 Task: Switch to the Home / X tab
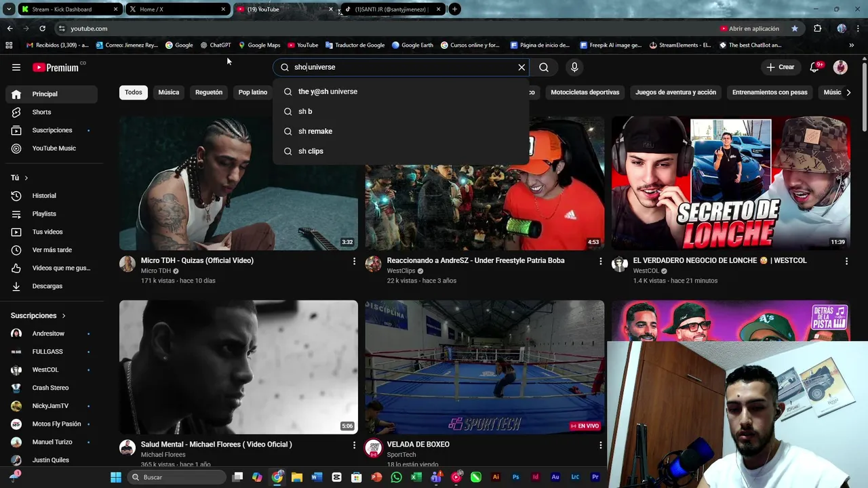pyautogui.click(x=176, y=9)
